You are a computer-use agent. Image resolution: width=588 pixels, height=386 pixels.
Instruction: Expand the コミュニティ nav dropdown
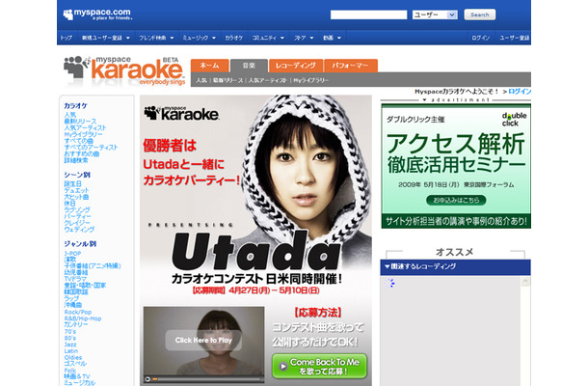[282, 38]
